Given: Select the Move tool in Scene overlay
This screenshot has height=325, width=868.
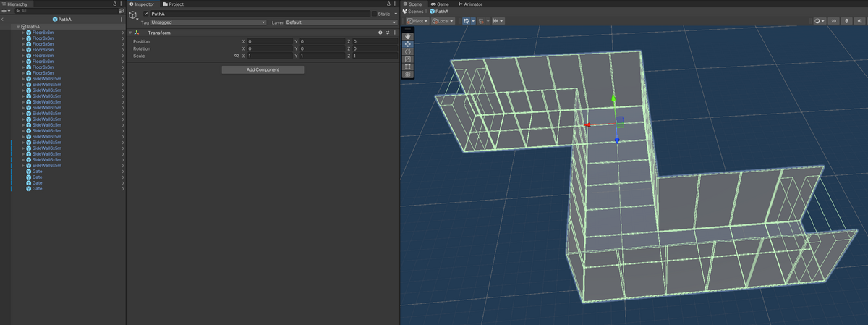Looking at the screenshot, I should 408,44.
